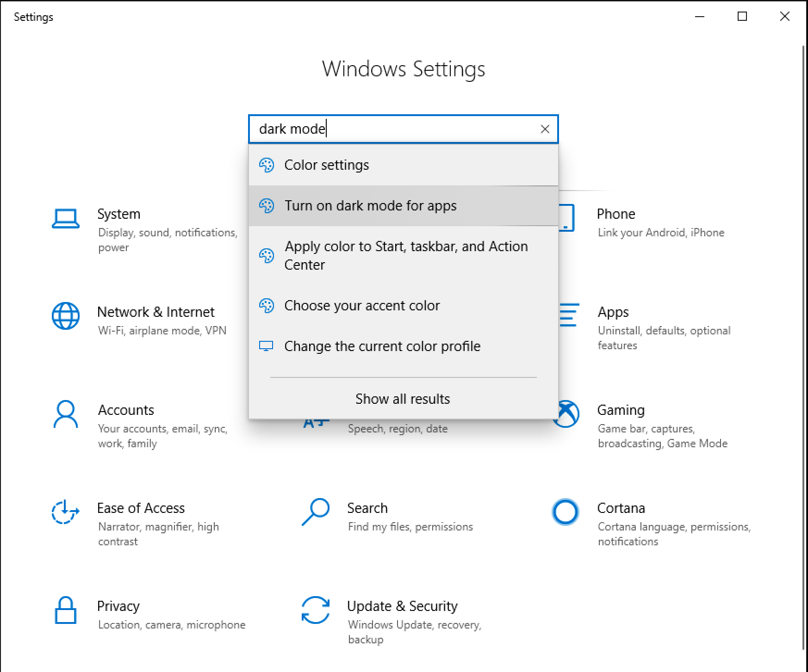Open Search settings

click(367, 508)
